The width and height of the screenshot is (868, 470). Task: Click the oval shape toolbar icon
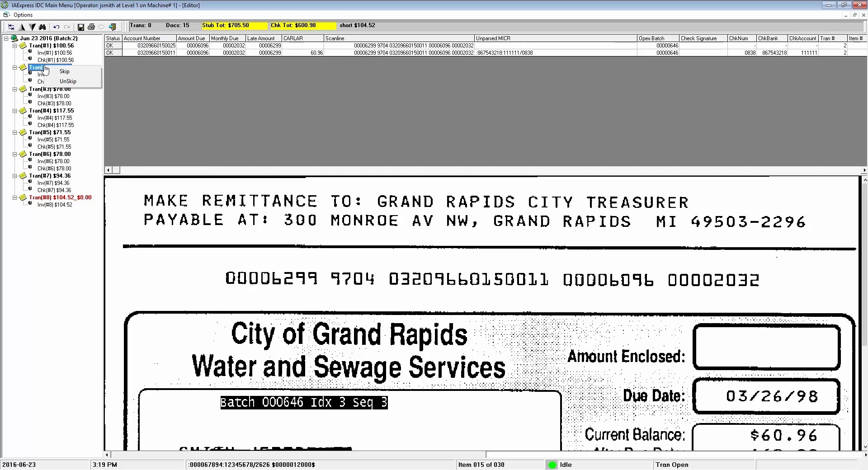(101, 27)
